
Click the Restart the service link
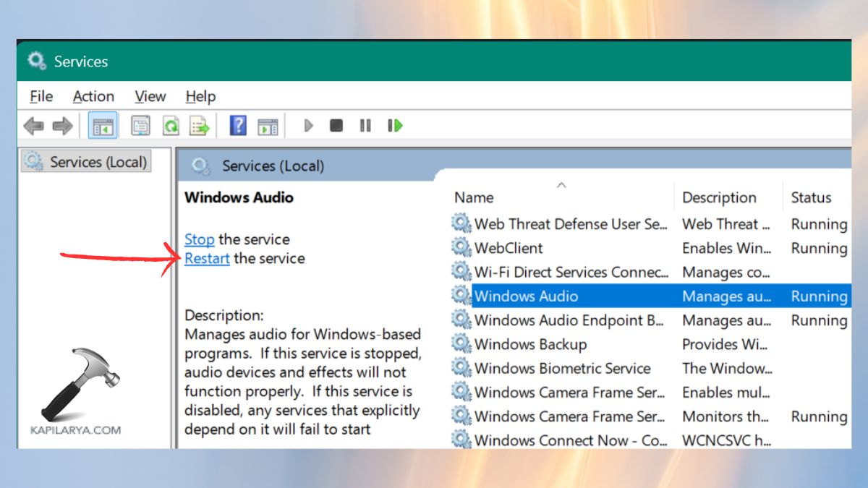click(x=207, y=258)
